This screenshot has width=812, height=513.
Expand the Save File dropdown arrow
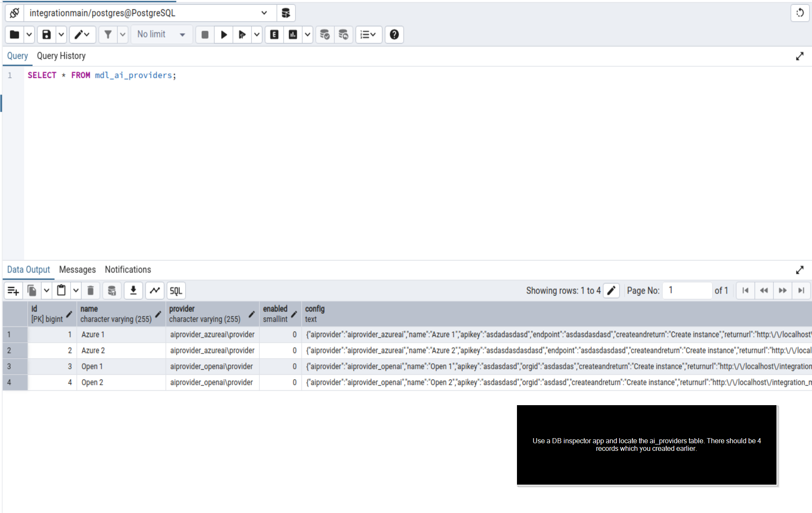pyautogui.click(x=61, y=35)
